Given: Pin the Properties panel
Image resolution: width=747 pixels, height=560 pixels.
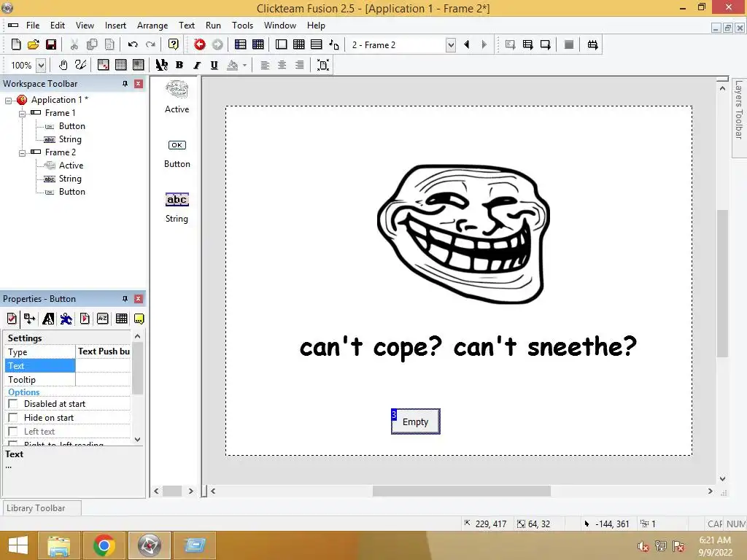Looking at the screenshot, I should pos(125,299).
